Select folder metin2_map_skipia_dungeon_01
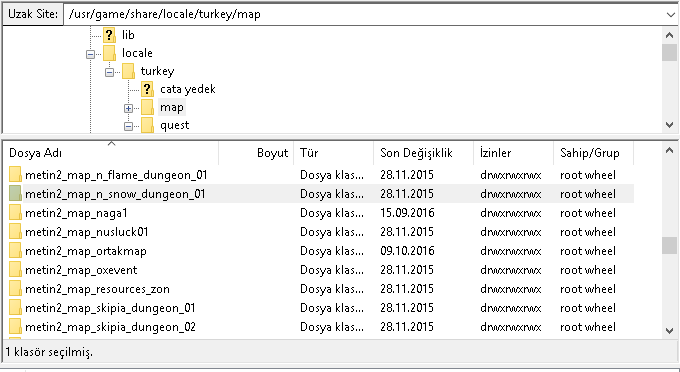Screen dimensions: 680x372 (110, 308)
